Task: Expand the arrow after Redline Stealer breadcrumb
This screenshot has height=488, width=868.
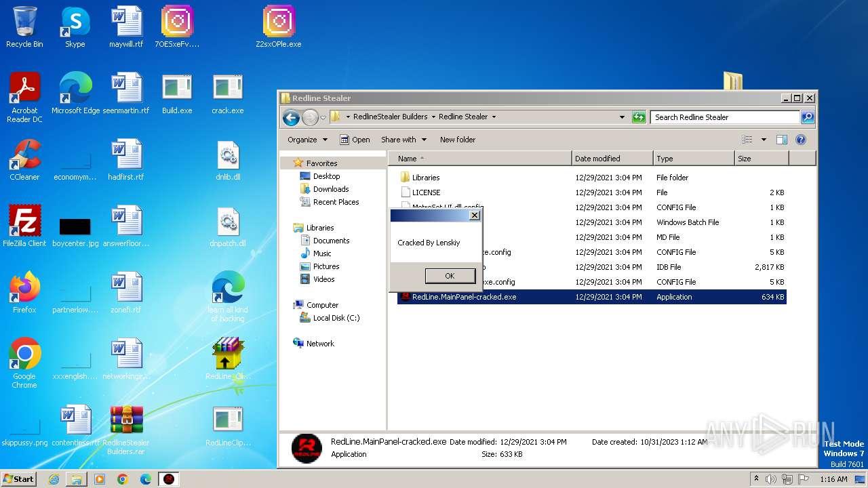Action: point(494,117)
